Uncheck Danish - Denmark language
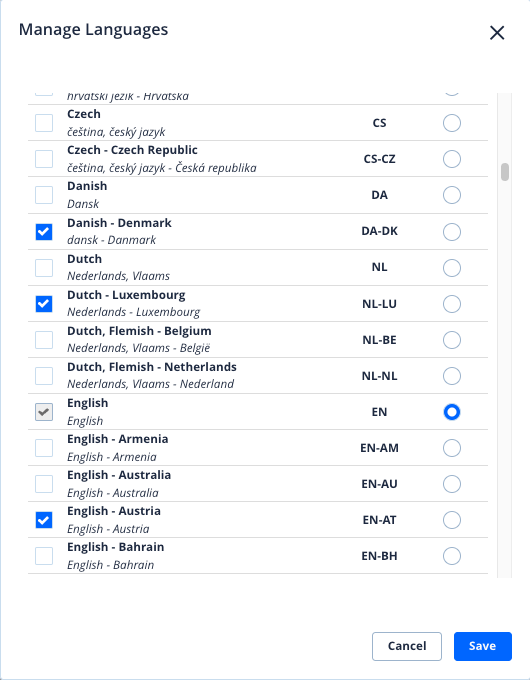This screenshot has height=680, width=530. point(44,232)
